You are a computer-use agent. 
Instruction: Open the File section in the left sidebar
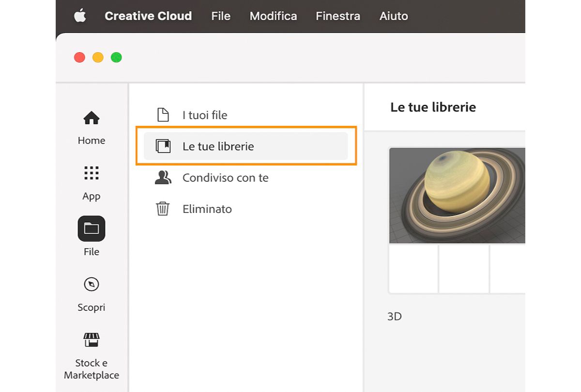[91, 228]
